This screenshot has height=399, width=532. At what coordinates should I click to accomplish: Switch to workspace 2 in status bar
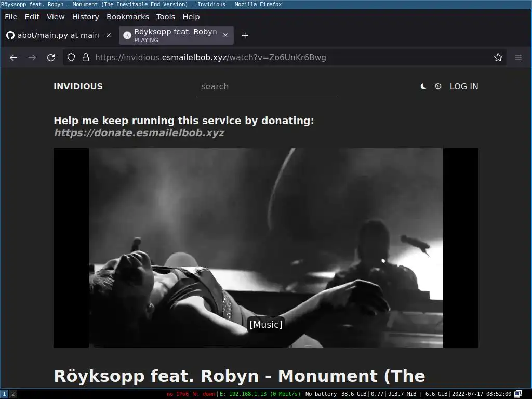[x=13, y=394]
